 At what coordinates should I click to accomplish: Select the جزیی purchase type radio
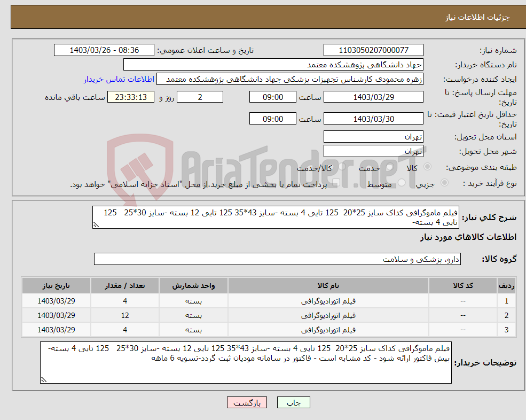point(444,183)
